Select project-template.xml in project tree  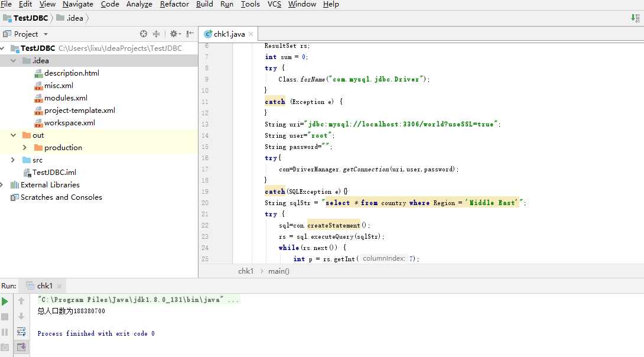(x=80, y=111)
